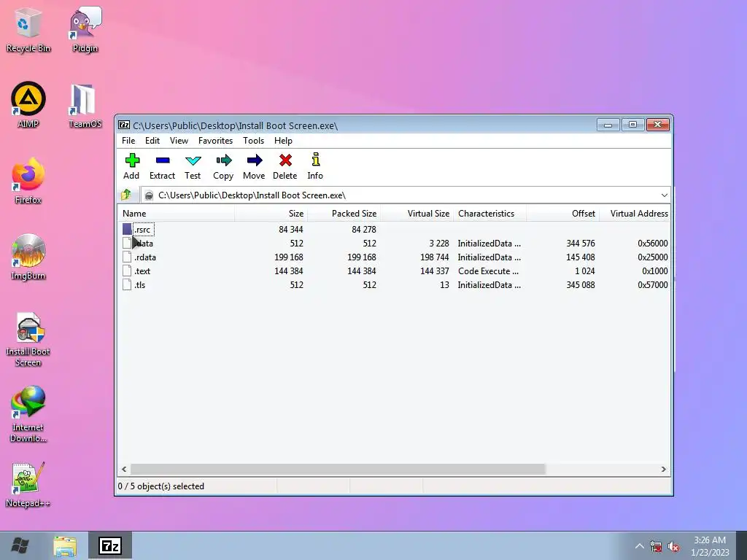Click the 144 337 virtual size
The height and width of the screenshot is (560, 747).
tap(435, 271)
